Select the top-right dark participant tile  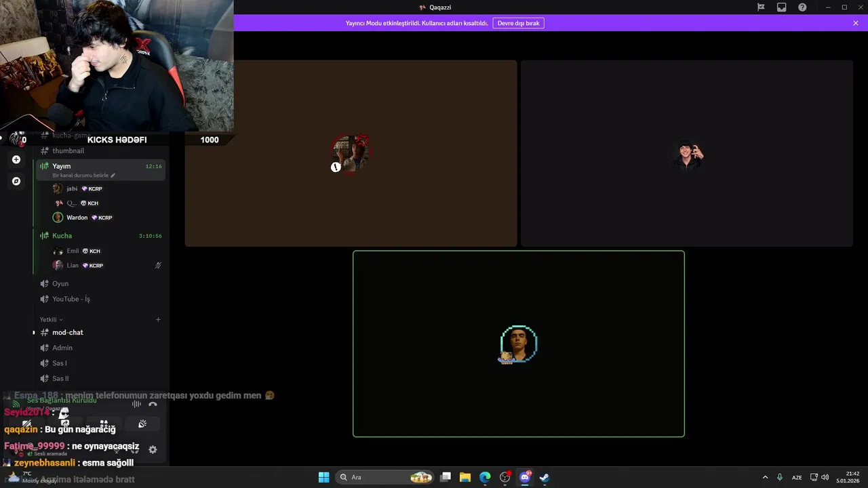pyautogui.click(x=687, y=153)
